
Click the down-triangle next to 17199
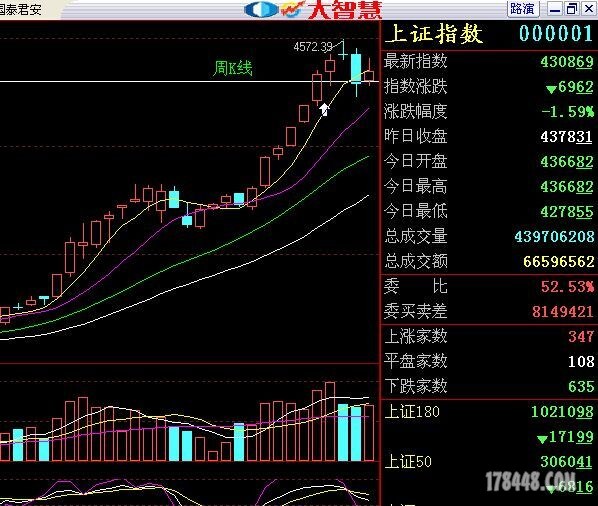[x=542, y=439]
